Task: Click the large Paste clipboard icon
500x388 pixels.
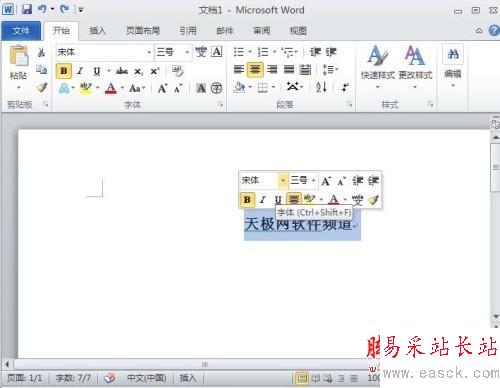Action: pos(19,56)
